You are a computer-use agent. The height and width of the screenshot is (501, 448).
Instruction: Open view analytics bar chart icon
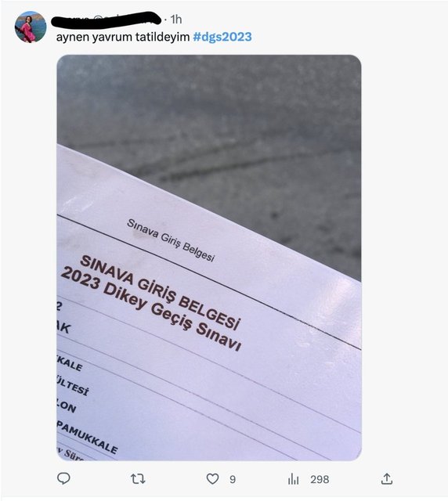(x=293, y=478)
